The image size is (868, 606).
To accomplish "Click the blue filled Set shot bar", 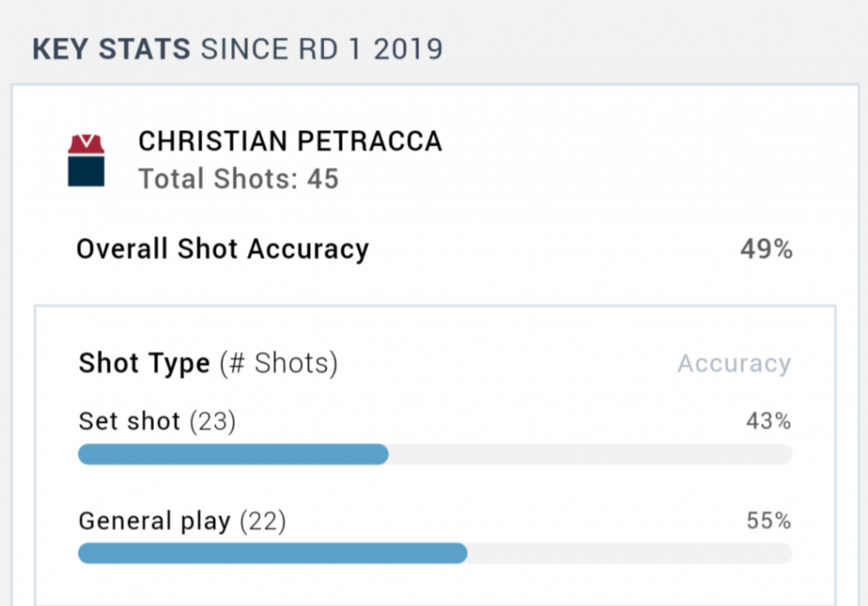I will click(233, 454).
